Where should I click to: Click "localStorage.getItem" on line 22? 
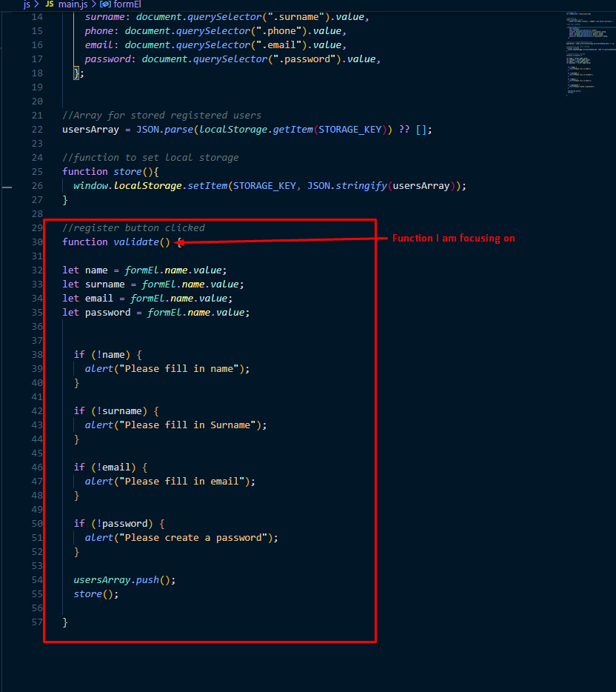256,130
